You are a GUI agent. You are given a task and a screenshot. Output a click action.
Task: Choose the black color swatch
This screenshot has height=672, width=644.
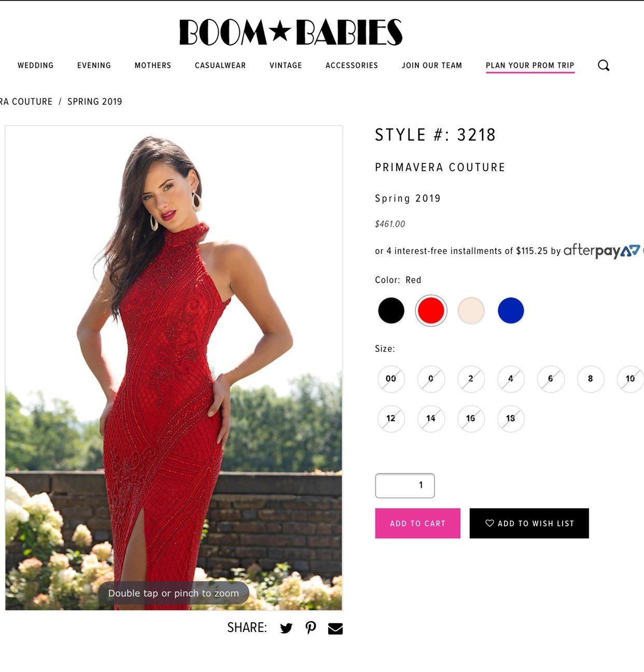coord(391,311)
